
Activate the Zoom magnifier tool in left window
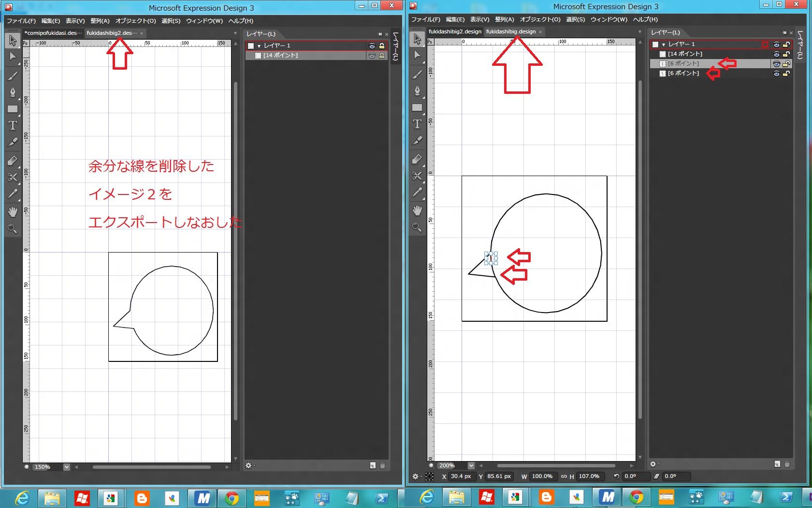(x=13, y=228)
